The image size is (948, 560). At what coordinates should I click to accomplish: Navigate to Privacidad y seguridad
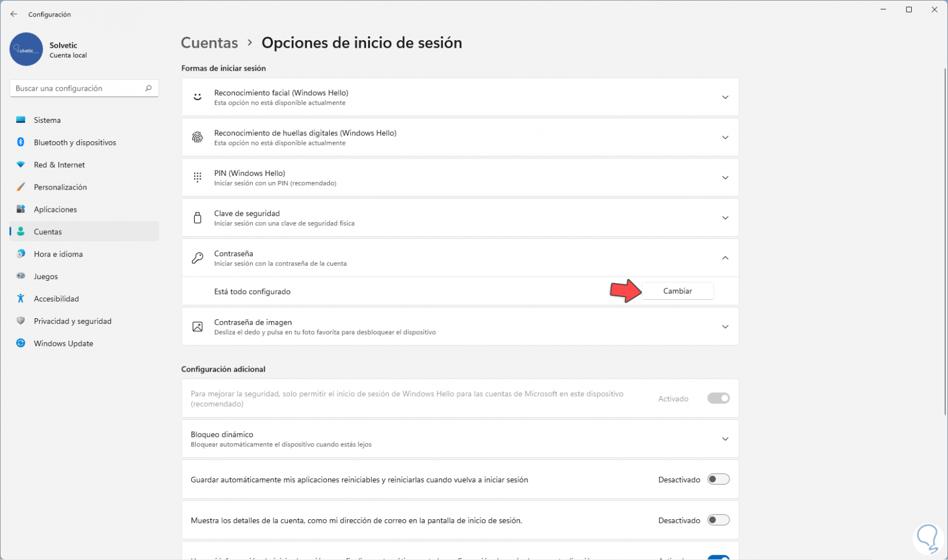click(84, 321)
